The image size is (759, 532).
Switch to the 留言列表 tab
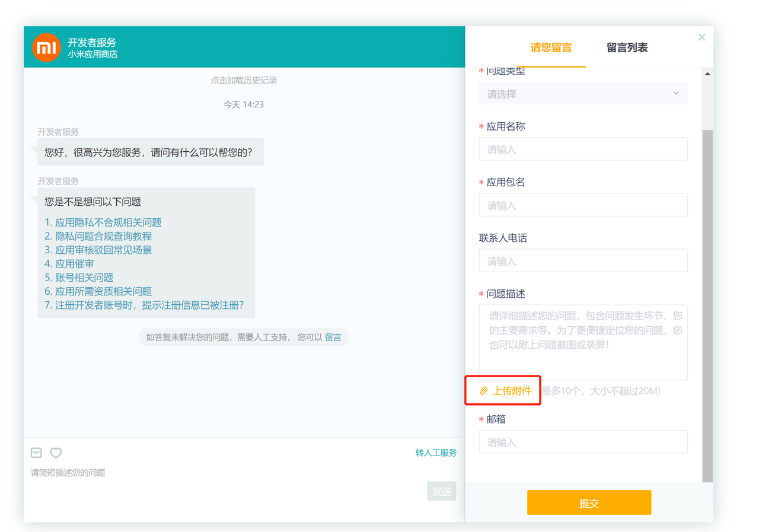pos(627,48)
